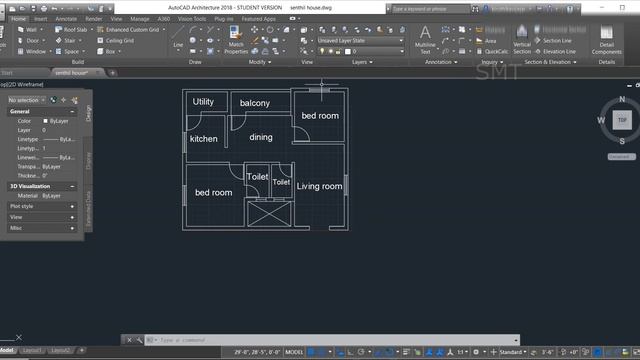Viewport: 640px width, 360px height.
Task: Toggle layer lock icon in Layers panel
Action: click(x=338, y=51)
